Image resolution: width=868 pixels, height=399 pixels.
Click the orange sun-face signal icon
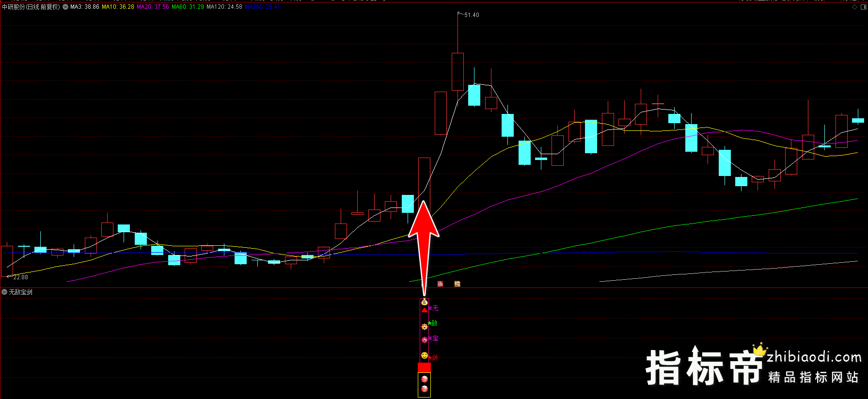pyautogui.click(x=425, y=326)
